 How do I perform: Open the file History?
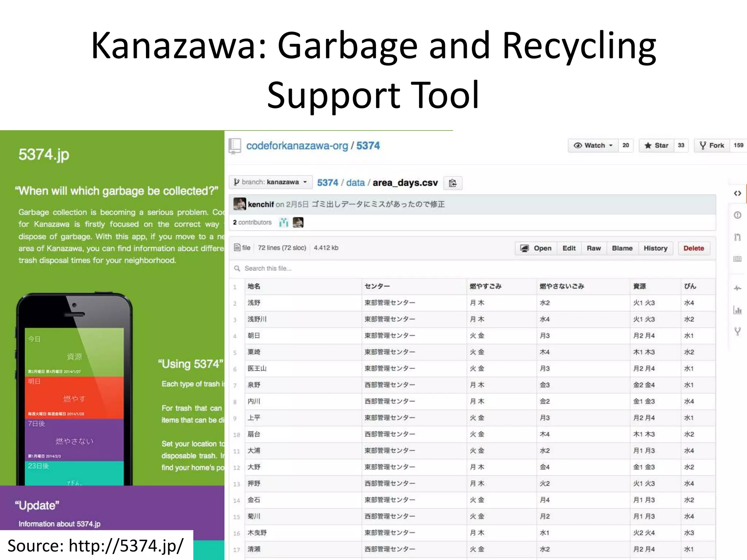click(655, 248)
